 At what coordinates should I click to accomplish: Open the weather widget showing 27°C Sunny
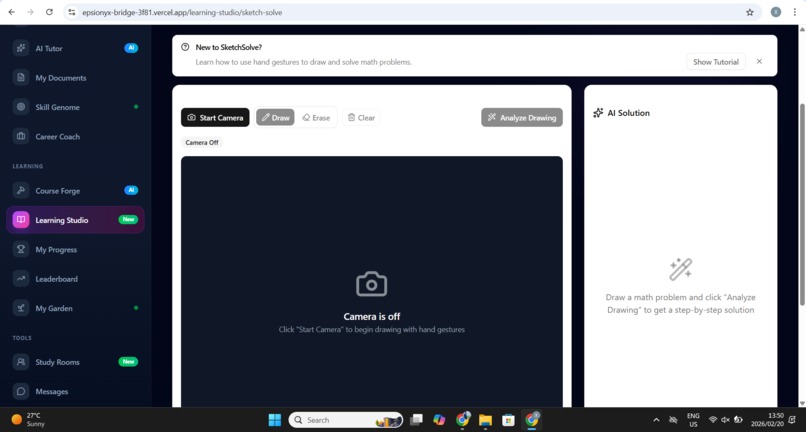point(28,420)
